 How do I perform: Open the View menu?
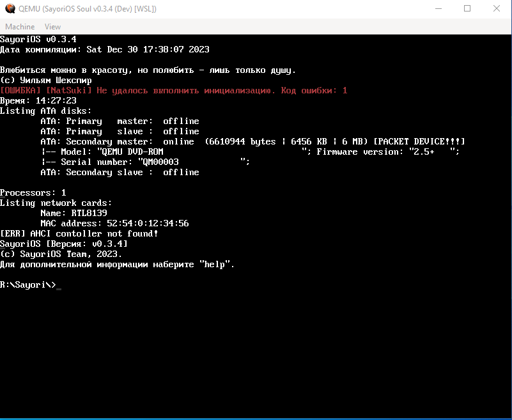[52, 27]
